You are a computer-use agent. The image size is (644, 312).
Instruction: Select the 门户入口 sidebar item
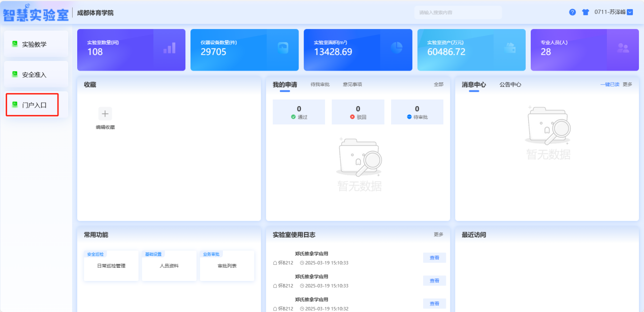point(34,105)
